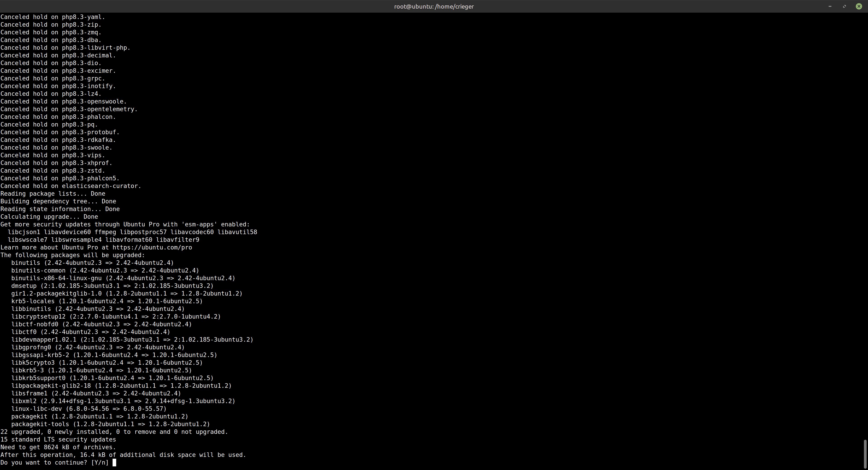Click 'Canceled hold on php8.3-phalcon5.' line
The width and height of the screenshot is (868, 470).
[60, 178]
